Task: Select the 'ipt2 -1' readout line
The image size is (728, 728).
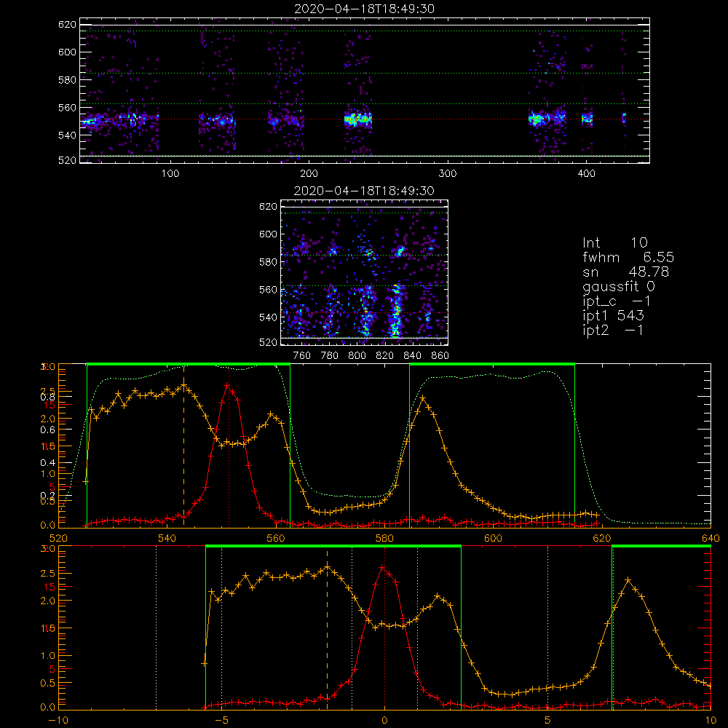Action: 613,330
